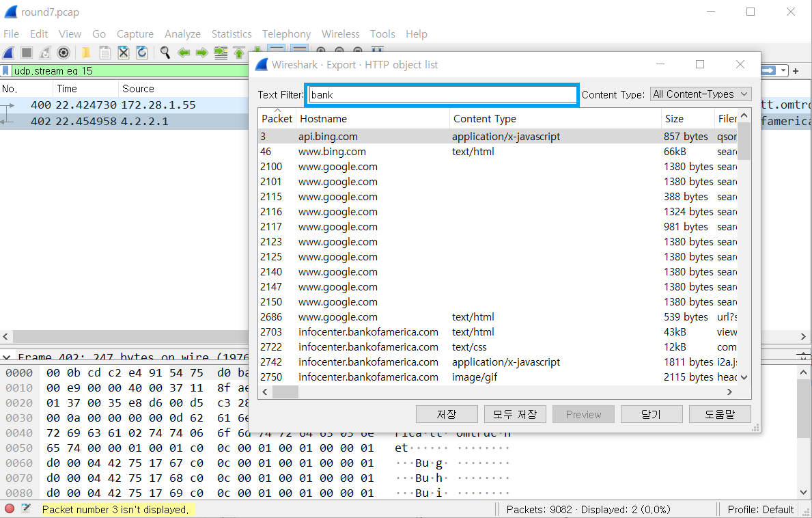
Task: Click object list vertical scrollbar up arrow
Action: coord(744,115)
